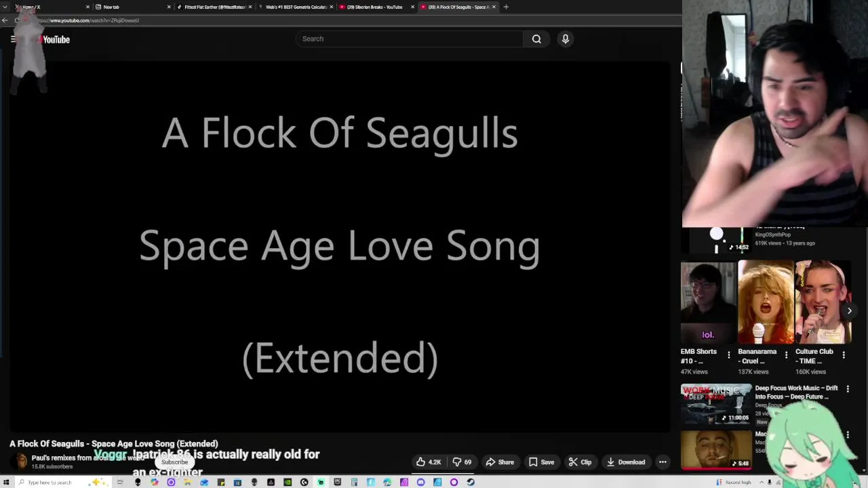Image resolution: width=868 pixels, height=488 pixels.
Task: Click the Record high weather widget
Action: 734,482
